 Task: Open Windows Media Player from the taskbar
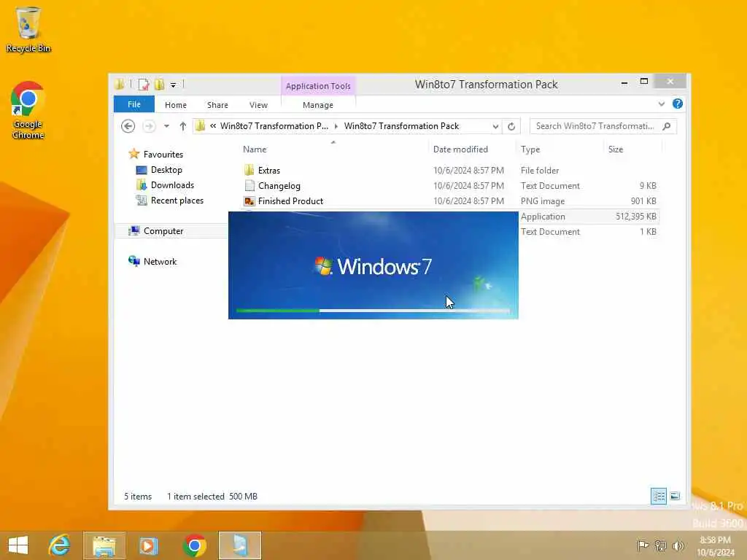[148, 545]
